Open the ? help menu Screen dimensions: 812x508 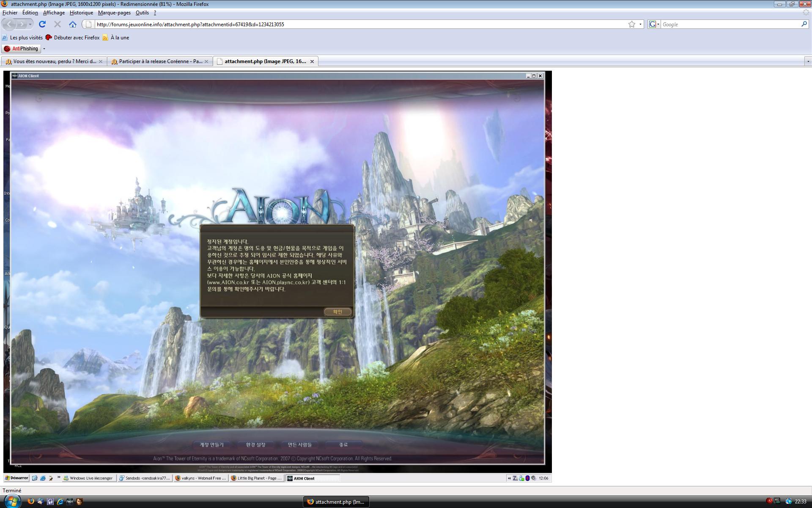tap(155, 13)
